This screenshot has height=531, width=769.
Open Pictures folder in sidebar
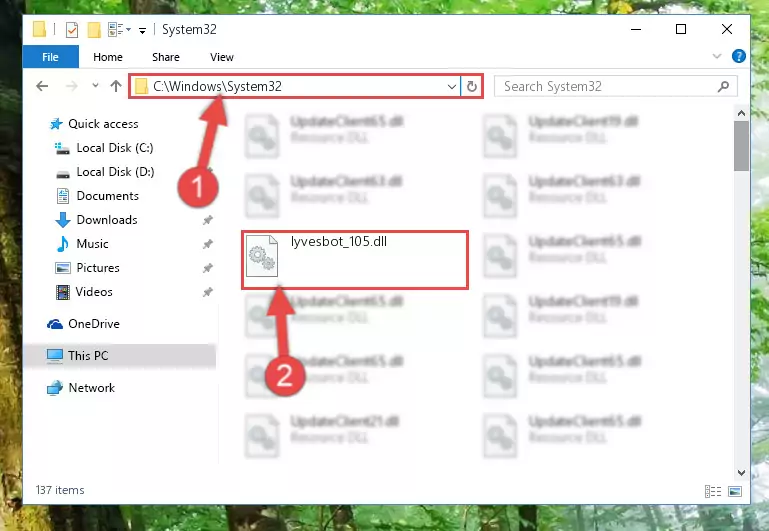(x=98, y=268)
